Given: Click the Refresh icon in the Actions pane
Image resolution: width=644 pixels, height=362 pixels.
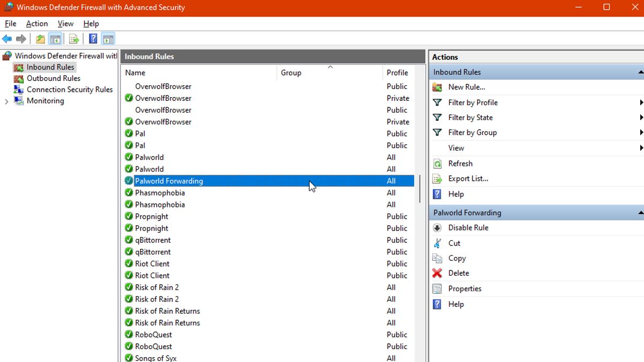Looking at the screenshot, I should [x=438, y=163].
